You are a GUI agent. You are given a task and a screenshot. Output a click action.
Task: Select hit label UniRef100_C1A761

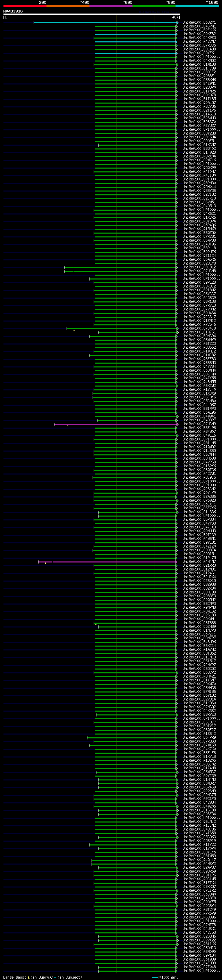(x=199, y=332)
